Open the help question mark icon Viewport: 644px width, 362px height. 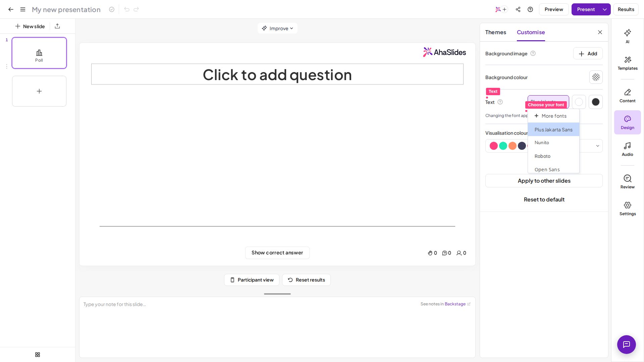pyautogui.click(x=530, y=9)
